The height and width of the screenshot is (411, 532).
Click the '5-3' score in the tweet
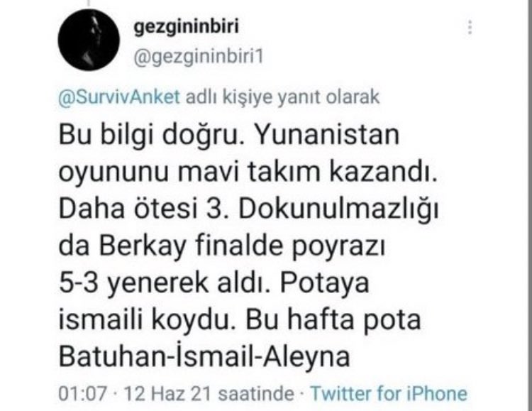[79, 283]
